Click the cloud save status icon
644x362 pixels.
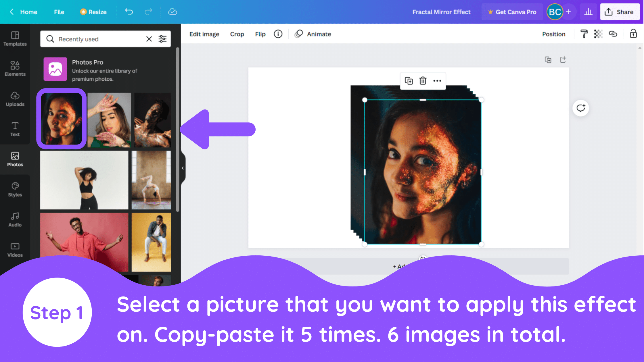point(172,11)
